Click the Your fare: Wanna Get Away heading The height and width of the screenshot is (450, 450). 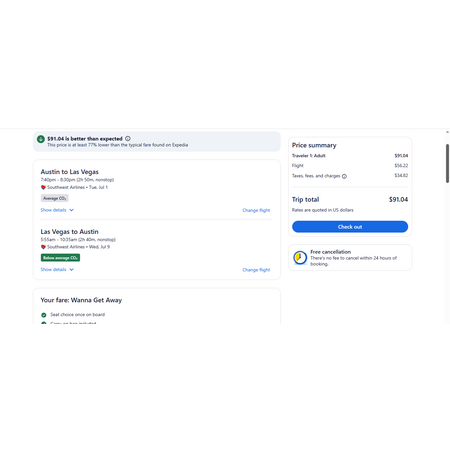[x=81, y=300]
